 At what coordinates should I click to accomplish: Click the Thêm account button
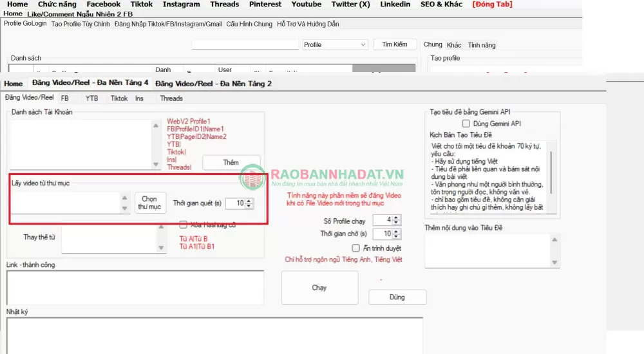click(x=231, y=163)
